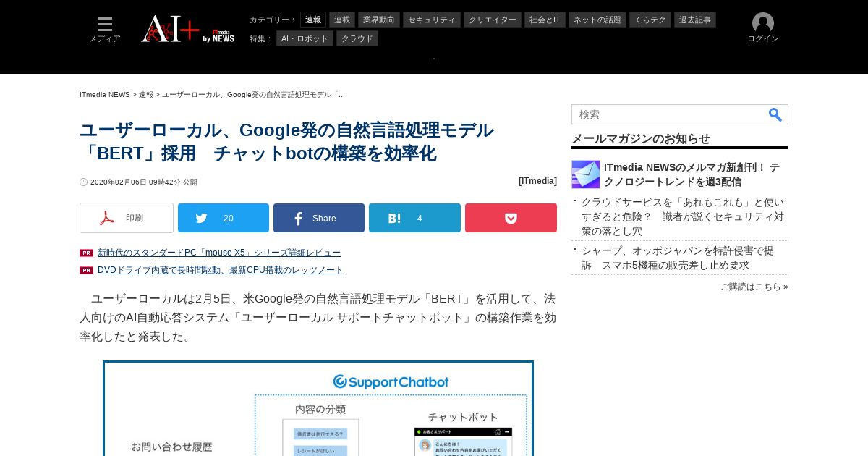Bookmark with Hatena B! button
This screenshot has width=868, height=456.
414,218
